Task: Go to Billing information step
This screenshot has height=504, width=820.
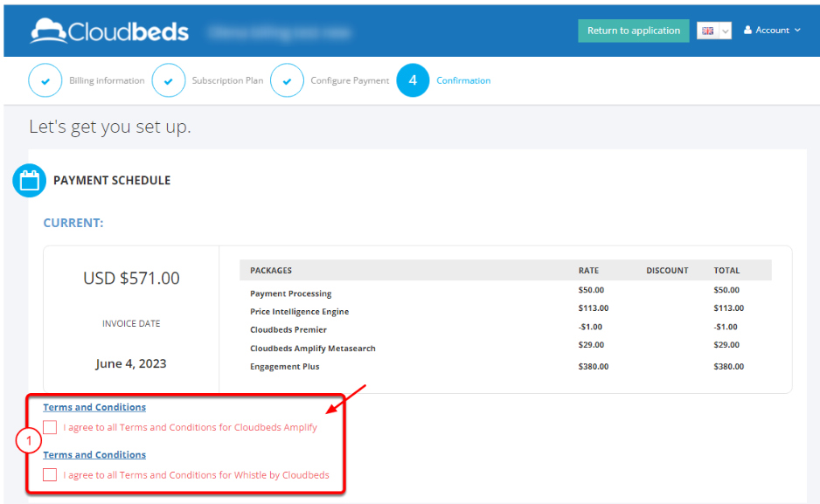Action: coord(107,80)
